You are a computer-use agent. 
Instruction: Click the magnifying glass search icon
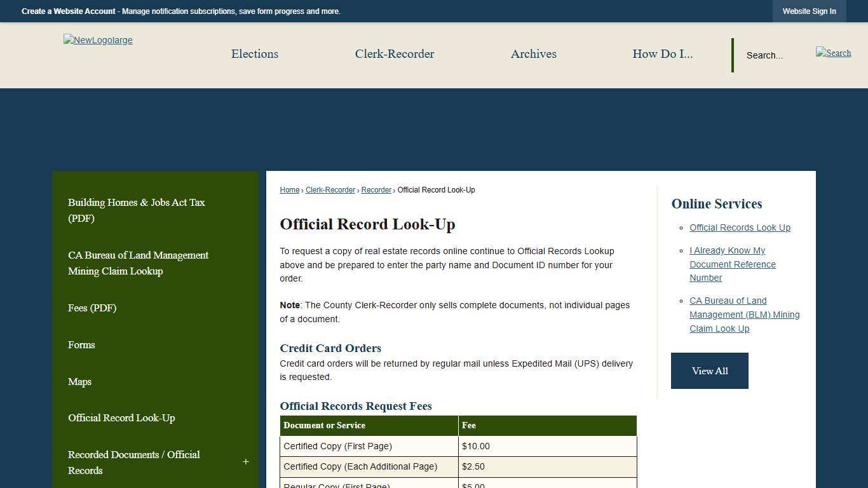click(833, 53)
